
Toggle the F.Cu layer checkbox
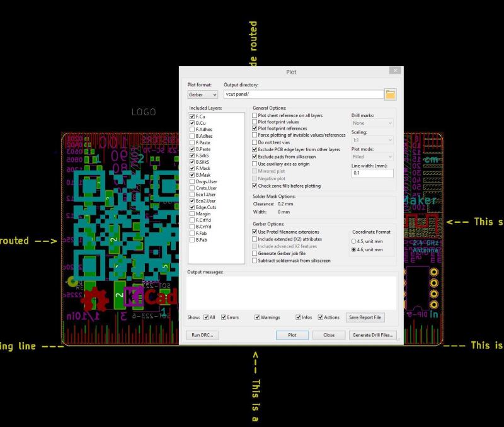pyautogui.click(x=192, y=117)
